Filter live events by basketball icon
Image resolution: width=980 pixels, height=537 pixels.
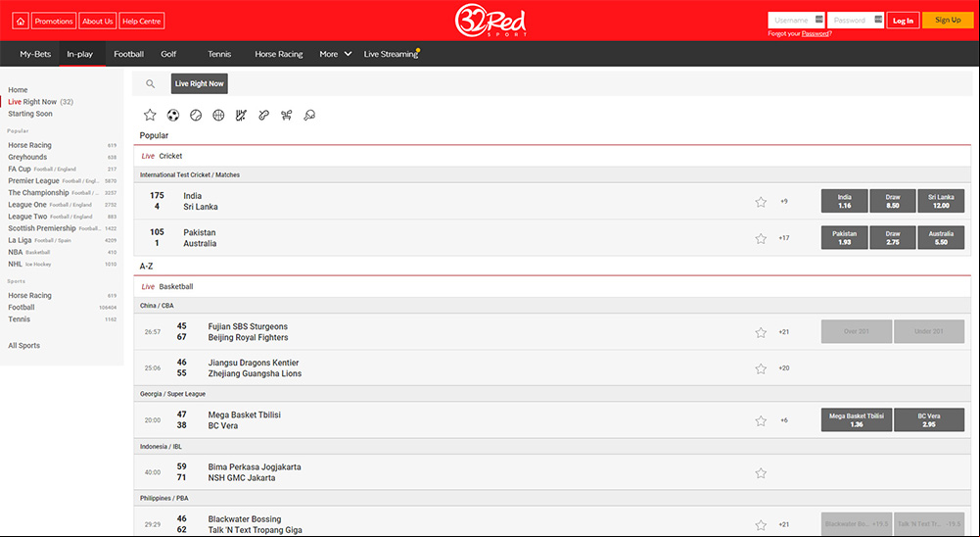pos(218,116)
